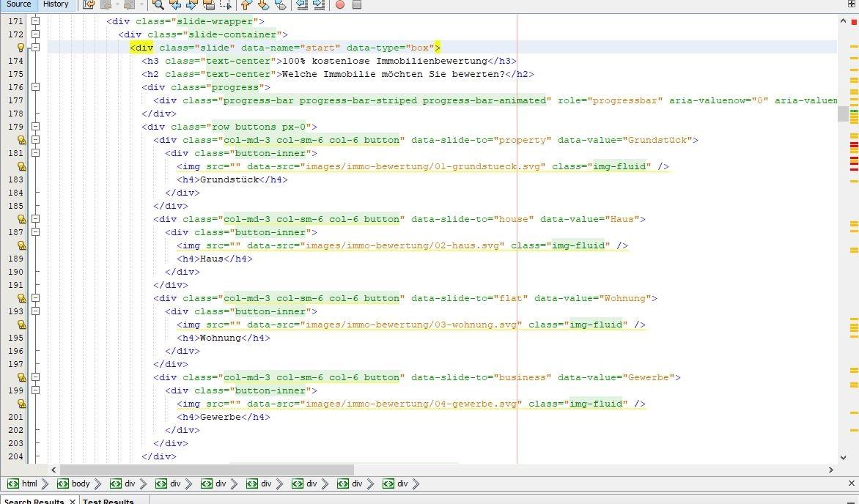Click Find Previous Occurrence arrow icon

[175, 5]
